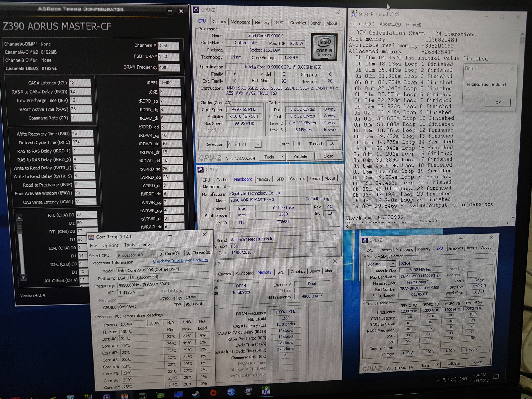Select the Memory tab in the CPU-Z Mainboard window
Screen dimensions: 532x399
pos(263,179)
